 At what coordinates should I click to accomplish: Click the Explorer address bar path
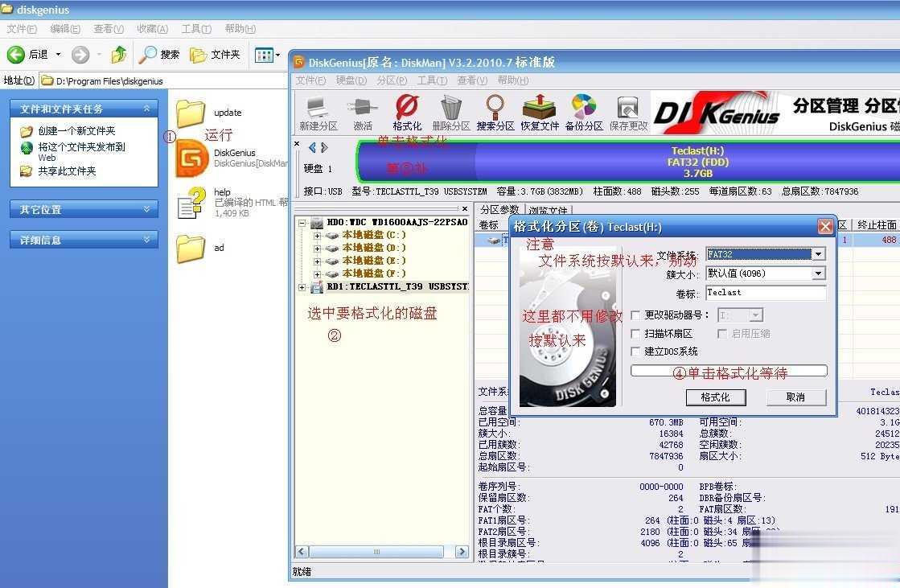tap(109, 81)
